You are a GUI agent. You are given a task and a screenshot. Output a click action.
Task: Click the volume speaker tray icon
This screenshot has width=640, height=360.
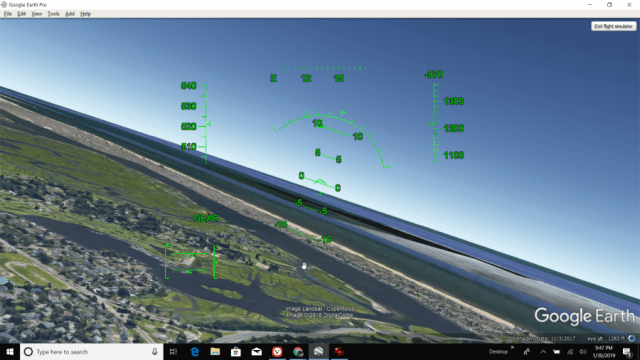coord(583,351)
